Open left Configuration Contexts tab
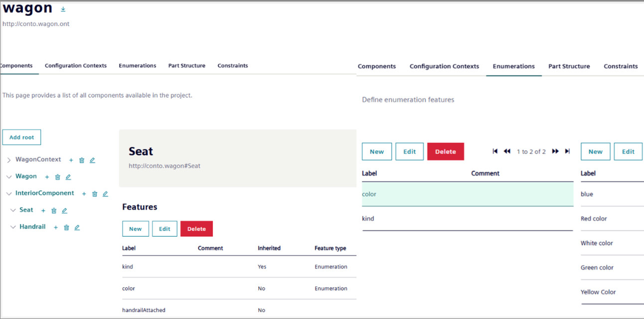 tap(76, 65)
